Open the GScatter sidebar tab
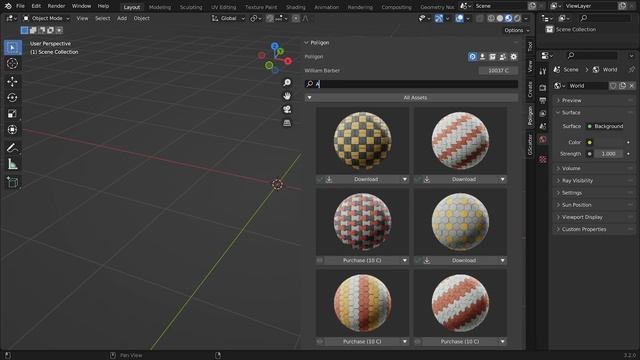640x360 pixels. point(530,144)
